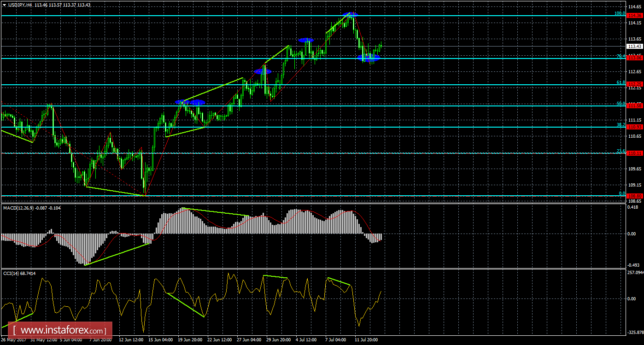
Task: Select the blue ellipse marker on the 113.06 line
Action: (369, 58)
